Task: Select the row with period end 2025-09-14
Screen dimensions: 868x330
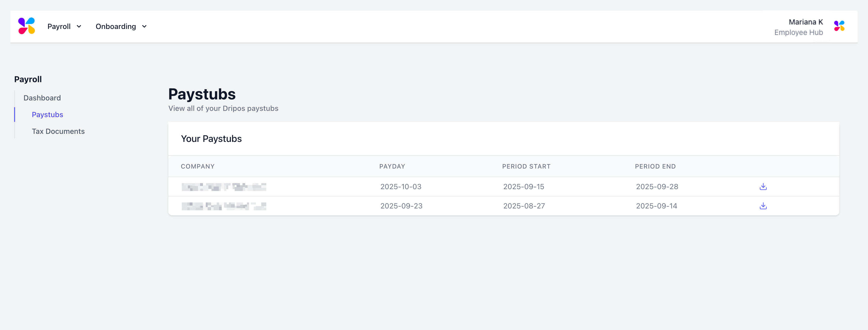Action: click(656, 206)
